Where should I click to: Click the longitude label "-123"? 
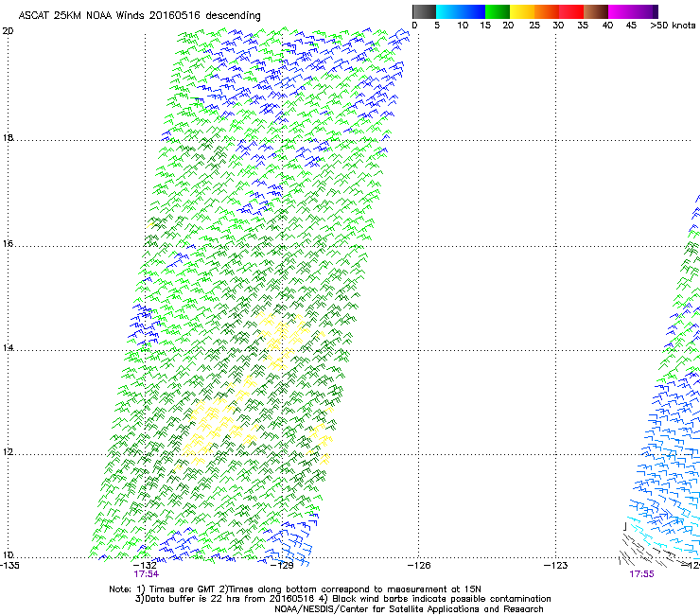click(x=555, y=566)
